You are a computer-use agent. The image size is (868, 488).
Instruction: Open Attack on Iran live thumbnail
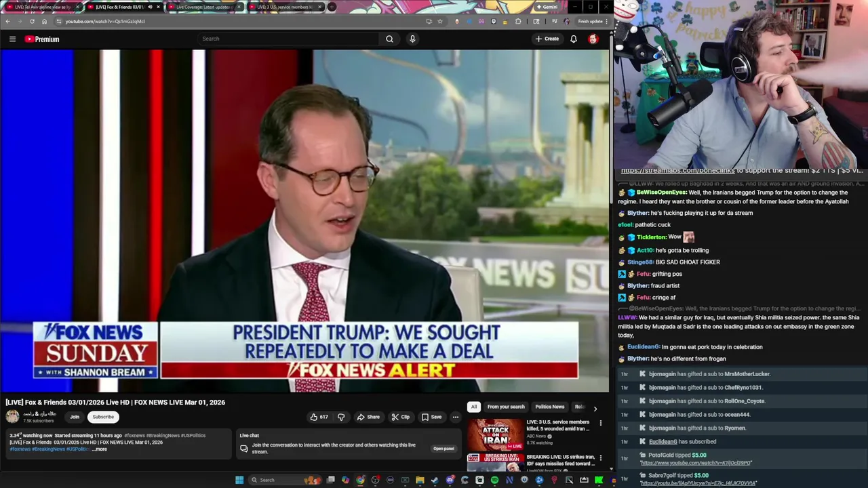coord(495,434)
